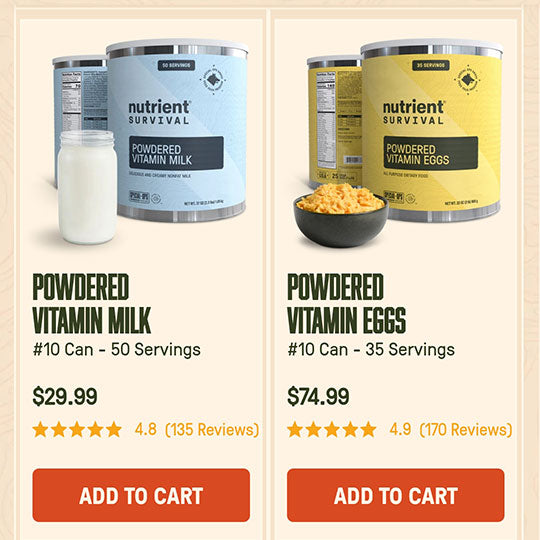This screenshot has height=540, width=540.
Task: Click the star rating icons for Vitamin Milk
Action: (x=77, y=429)
